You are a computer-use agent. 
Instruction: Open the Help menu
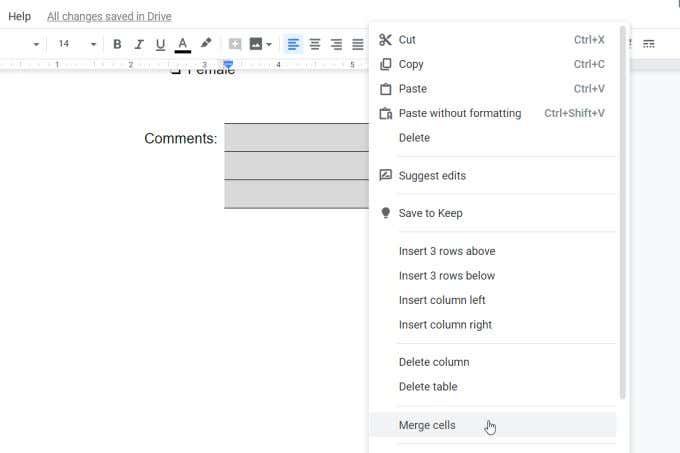19,16
